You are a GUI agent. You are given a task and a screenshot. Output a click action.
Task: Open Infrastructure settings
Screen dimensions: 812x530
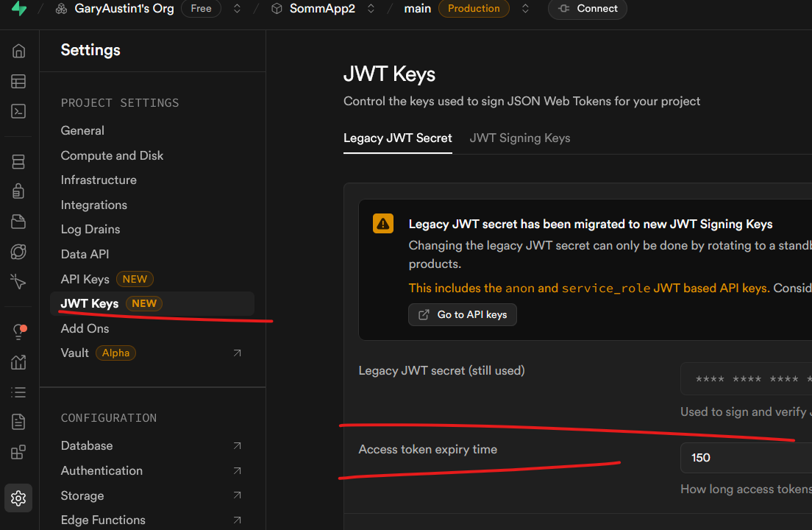point(99,180)
